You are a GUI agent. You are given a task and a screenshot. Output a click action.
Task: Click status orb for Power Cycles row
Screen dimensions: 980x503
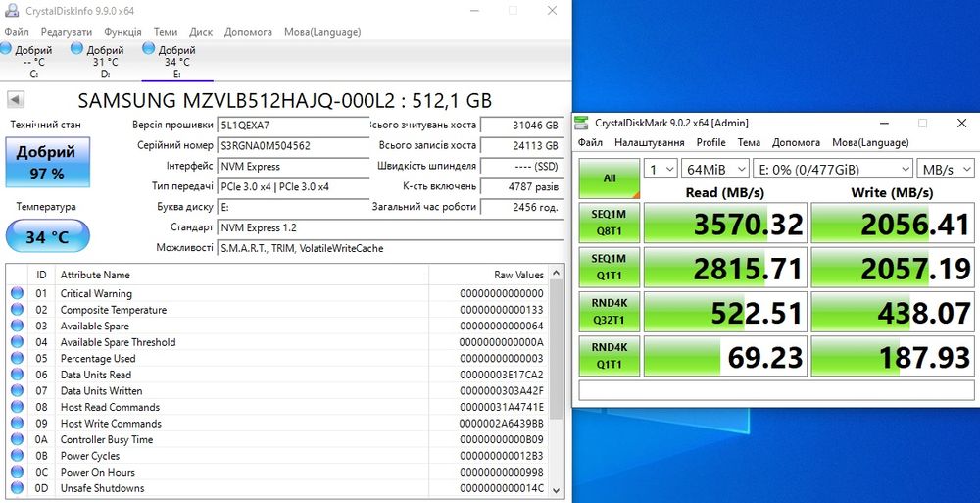click(x=17, y=456)
